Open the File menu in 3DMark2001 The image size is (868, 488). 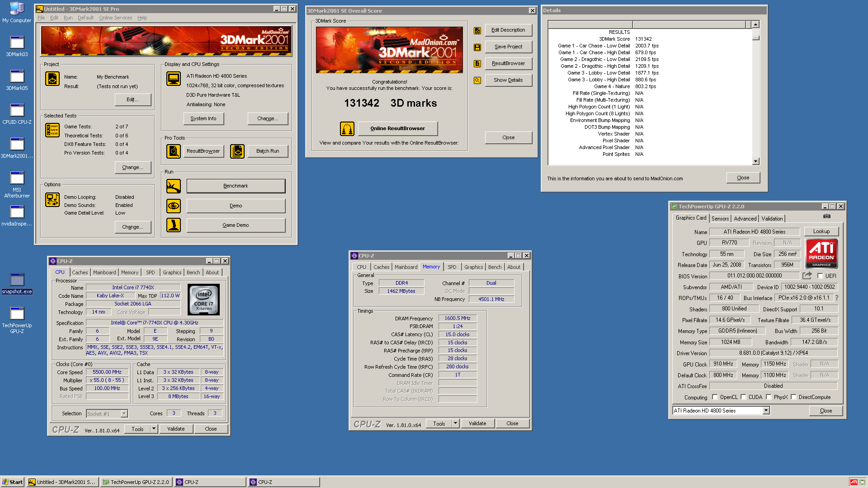tap(41, 18)
